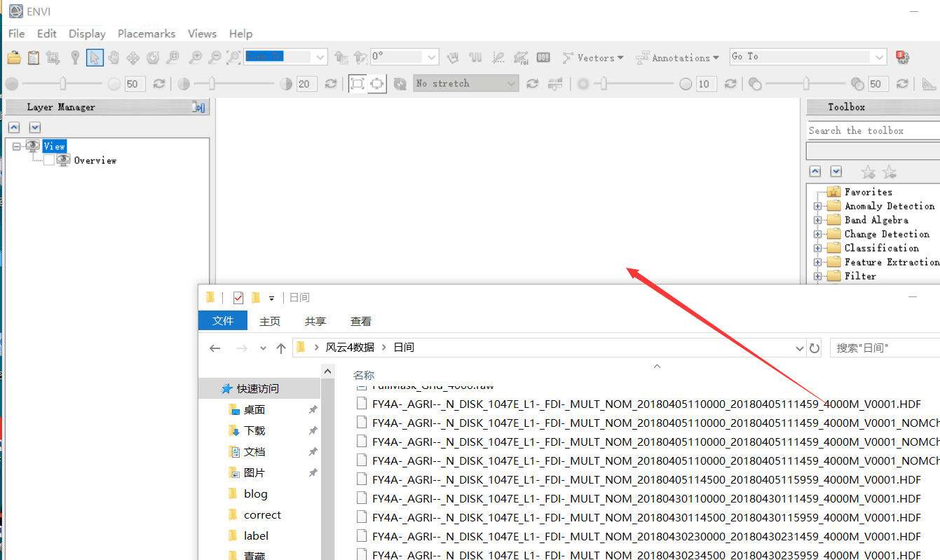Click the Open file icon in ENVI toolbar
Image resolution: width=940 pixels, height=560 pixels.
click(x=13, y=57)
